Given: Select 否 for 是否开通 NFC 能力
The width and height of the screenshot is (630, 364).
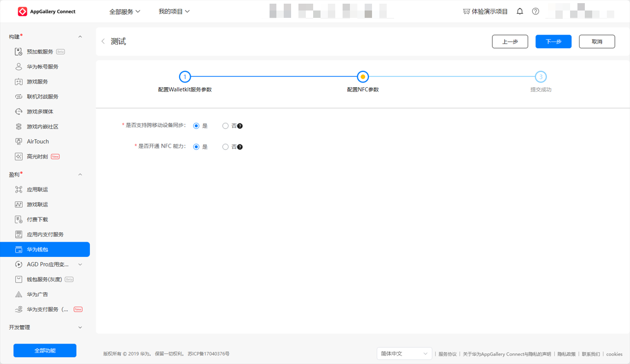Looking at the screenshot, I should click(225, 147).
